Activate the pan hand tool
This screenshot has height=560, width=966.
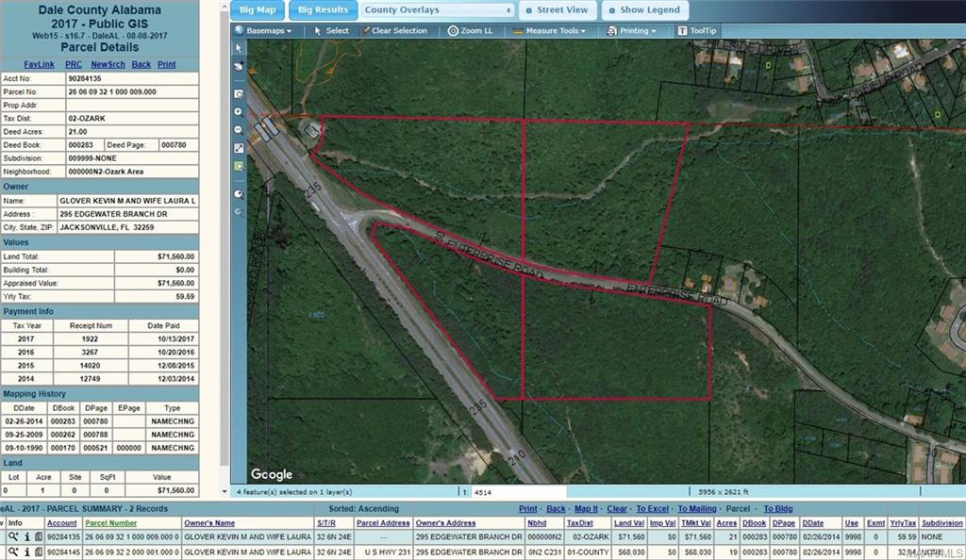(239, 66)
